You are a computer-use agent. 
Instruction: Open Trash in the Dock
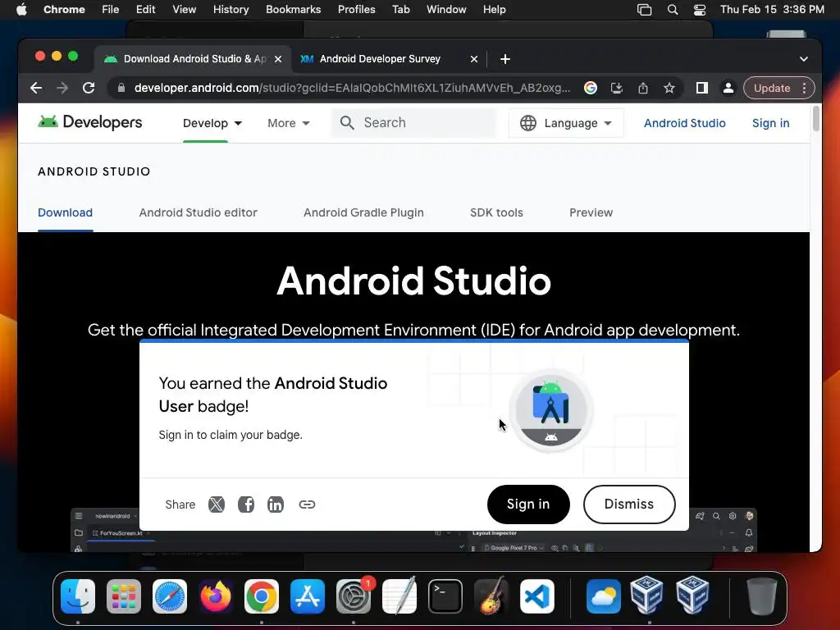(x=762, y=596)
